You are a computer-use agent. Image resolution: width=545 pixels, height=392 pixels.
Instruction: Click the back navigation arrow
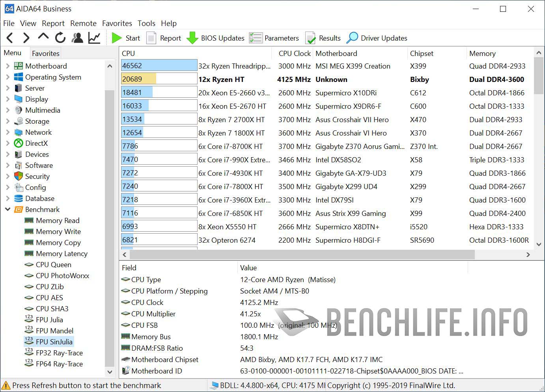[9, 38]
